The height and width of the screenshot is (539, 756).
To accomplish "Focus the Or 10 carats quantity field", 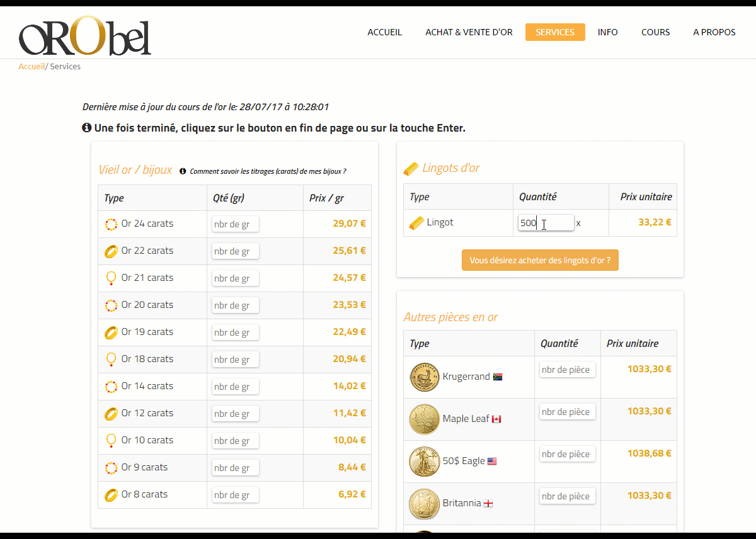I will pos(235,441).
